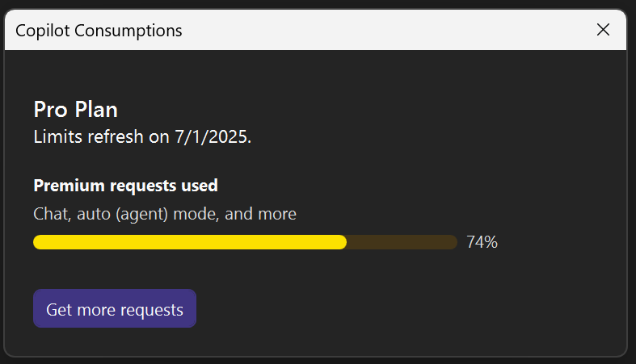Screen dimensions: 636x364
Task: Select the "Pro Plan" heading
Action: coord(76,110)
